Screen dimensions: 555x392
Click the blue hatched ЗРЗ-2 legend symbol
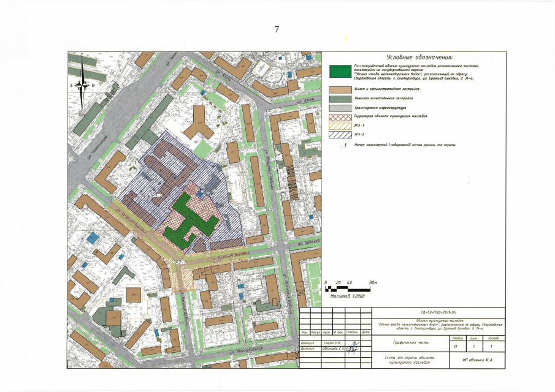[339, 135]
